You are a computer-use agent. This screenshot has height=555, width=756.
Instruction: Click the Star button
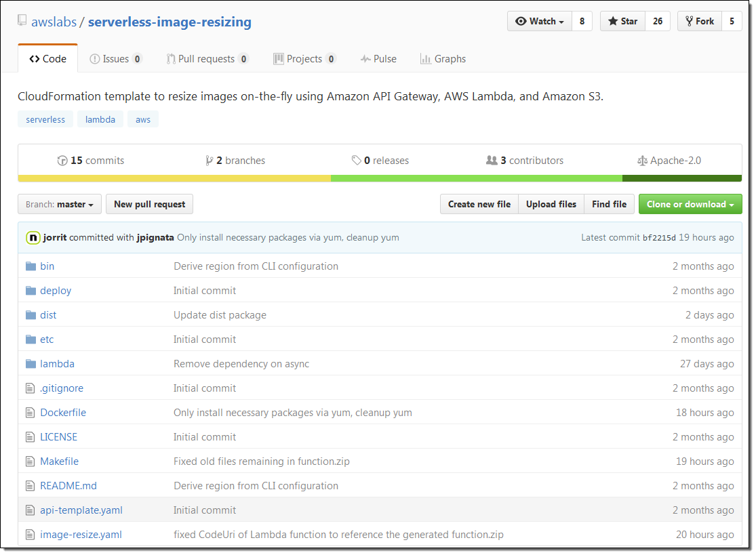(622, 21)
